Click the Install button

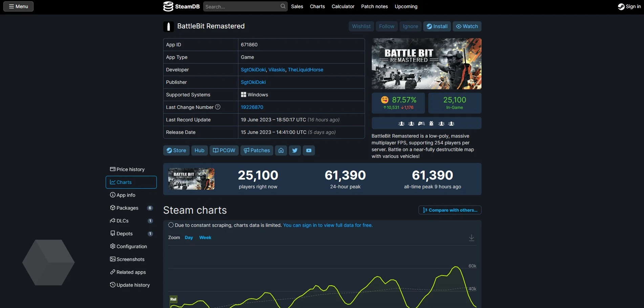coord(437,26)
